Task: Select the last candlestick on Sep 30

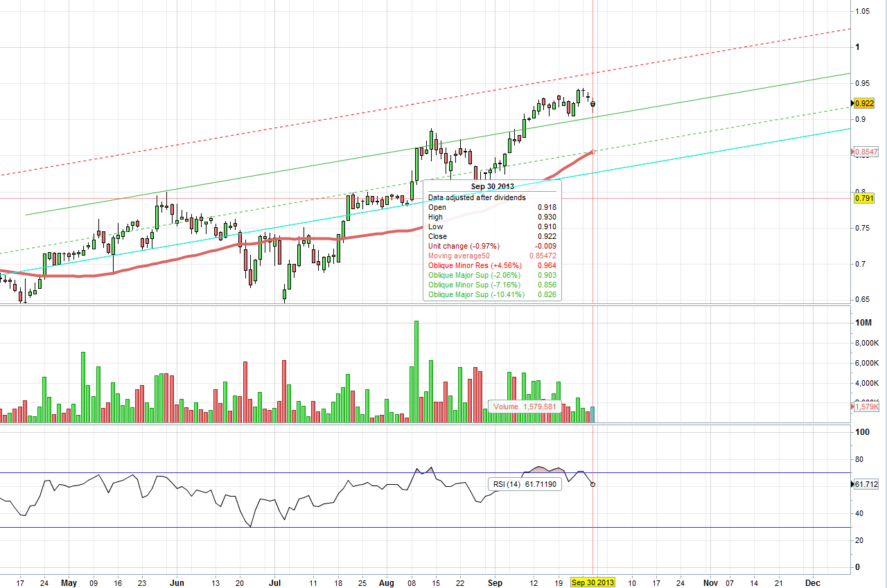Action: (x=592, y=104)
